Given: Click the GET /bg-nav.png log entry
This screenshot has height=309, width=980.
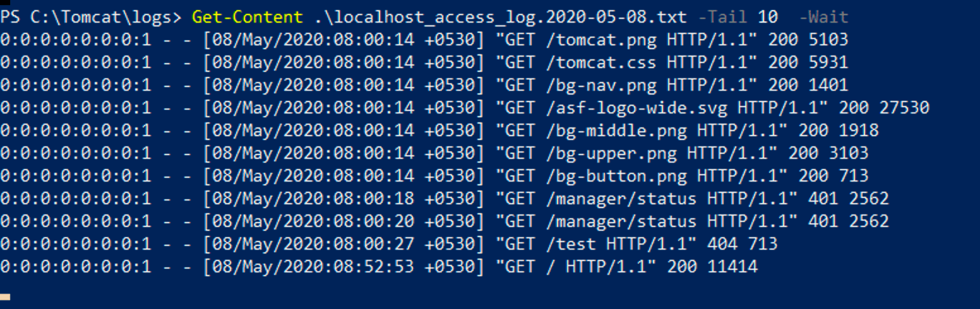Looking at the screenshot, I should click(x=424, y=85).
